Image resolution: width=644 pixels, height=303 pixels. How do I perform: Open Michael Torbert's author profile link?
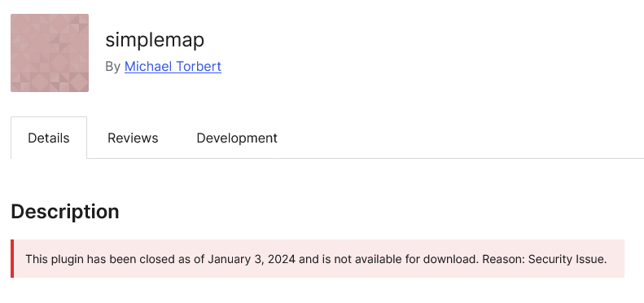173,66
